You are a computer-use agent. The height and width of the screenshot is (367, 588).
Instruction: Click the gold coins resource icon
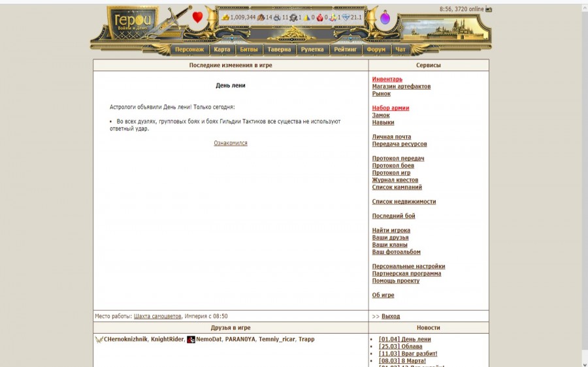pos(226,18)
